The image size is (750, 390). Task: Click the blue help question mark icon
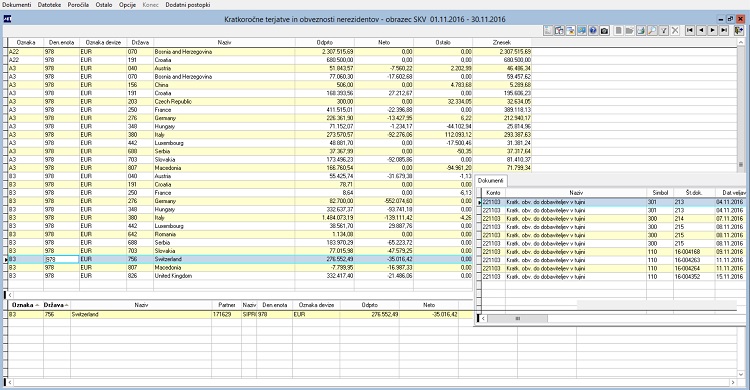(593, 31)
